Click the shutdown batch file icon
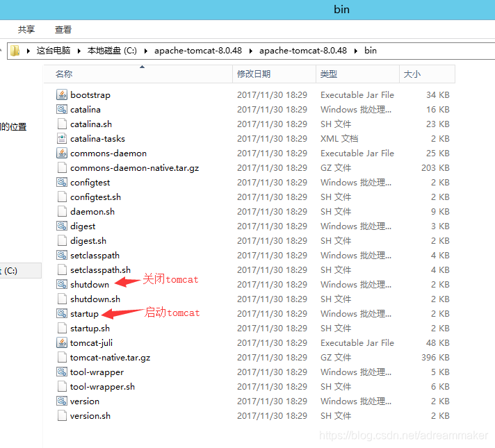Screen dimensions: 495x448 tap(62, 284)
